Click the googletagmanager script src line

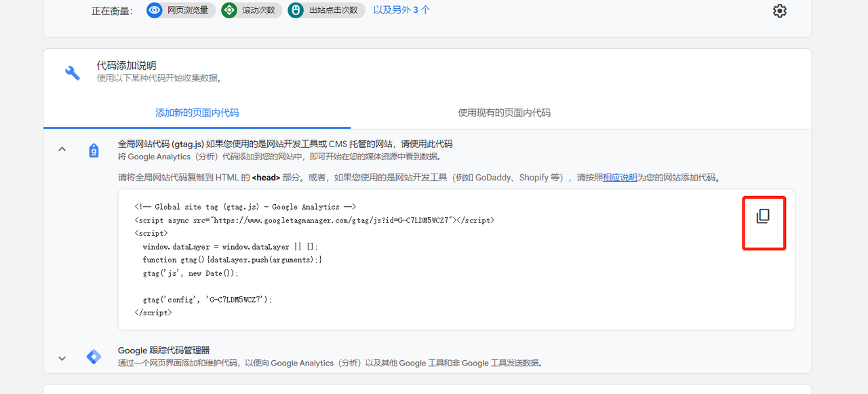[315, 220]
